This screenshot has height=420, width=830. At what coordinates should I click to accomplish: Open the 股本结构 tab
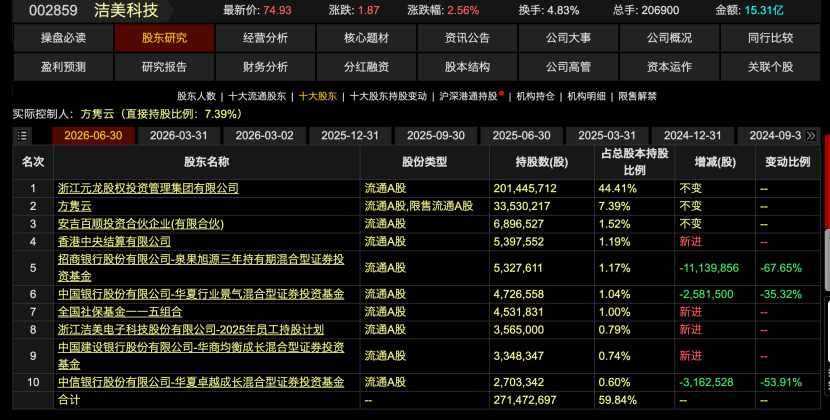[467, 67]
